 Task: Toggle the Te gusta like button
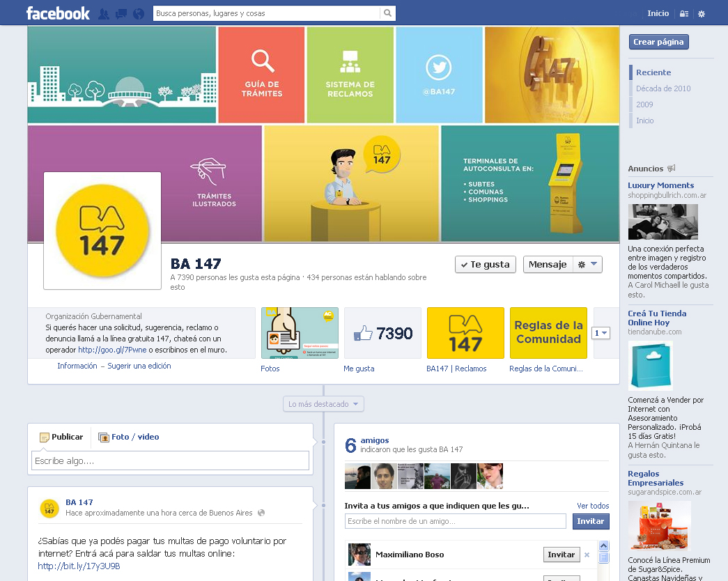[485, 264]
